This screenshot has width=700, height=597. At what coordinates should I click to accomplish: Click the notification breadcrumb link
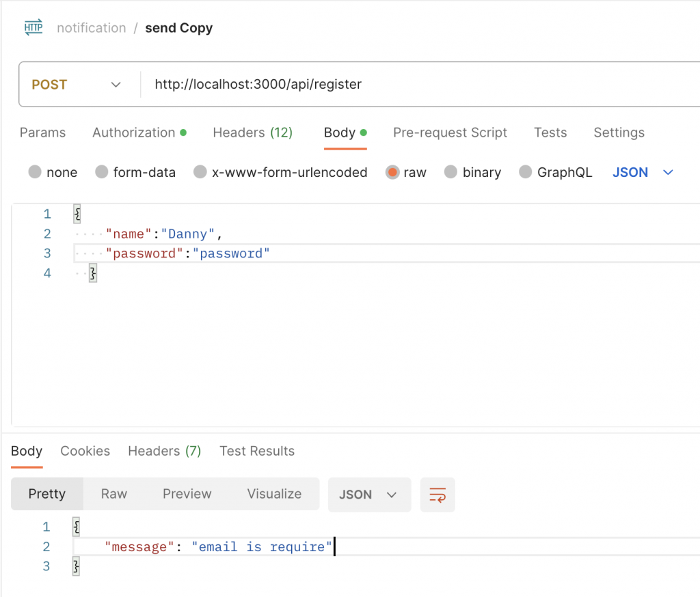click(x=92, y=28)
